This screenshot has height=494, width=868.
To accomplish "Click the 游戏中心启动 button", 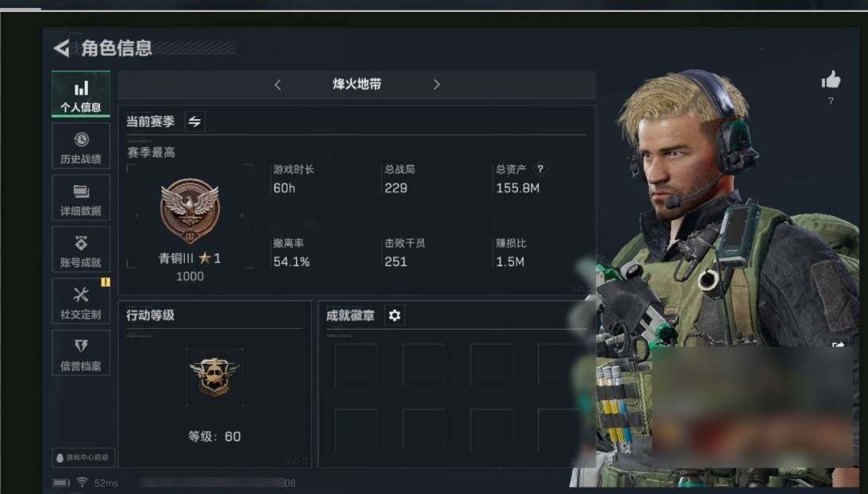I will point(83,457).
